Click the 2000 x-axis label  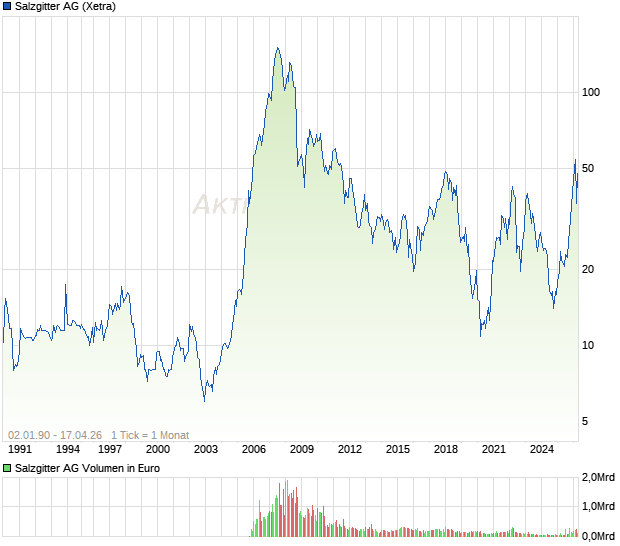click(158, 450)
